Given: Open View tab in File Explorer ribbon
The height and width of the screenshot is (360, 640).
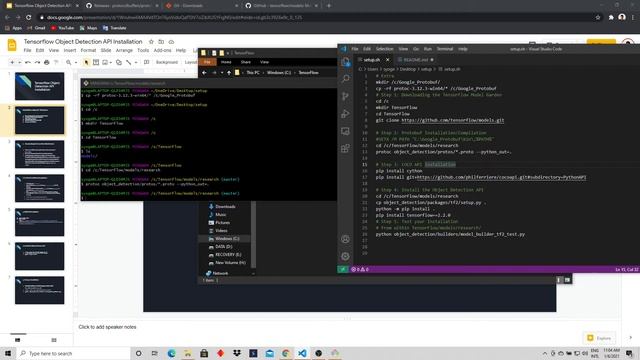Looking at the screenshot, I should (264, 62).
